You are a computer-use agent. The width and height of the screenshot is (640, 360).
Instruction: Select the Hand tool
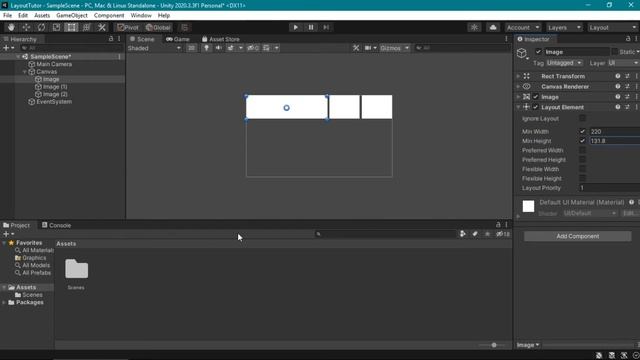tap(11, 27)
